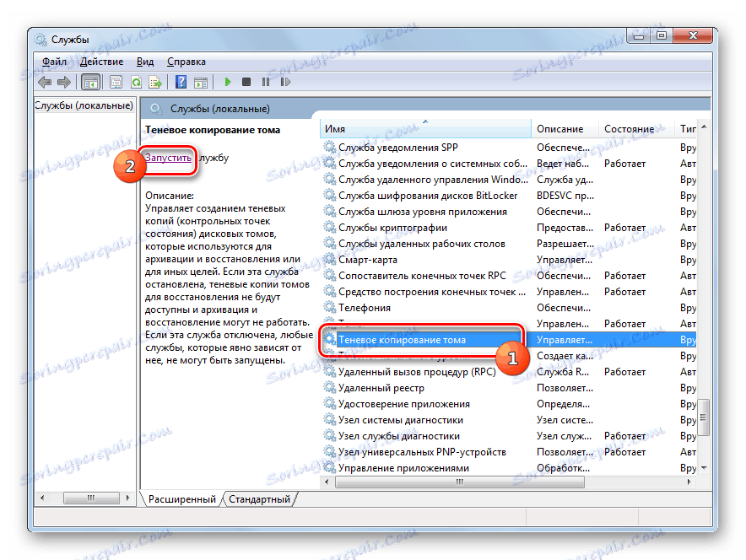Select Узел универсальных PNP-устройств row
Image resolution: width=746 pixels, height=560 pixels.
(x=508, y=451)
